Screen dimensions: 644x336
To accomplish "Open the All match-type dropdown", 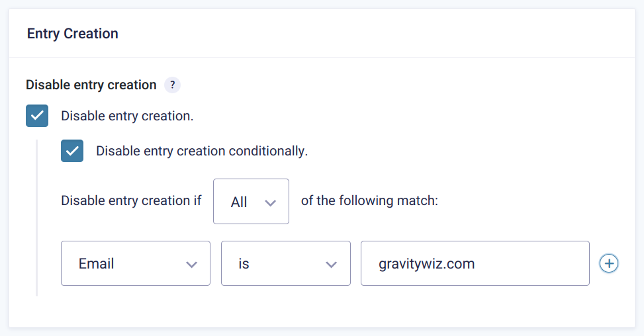I will click(x=251, y=202).
